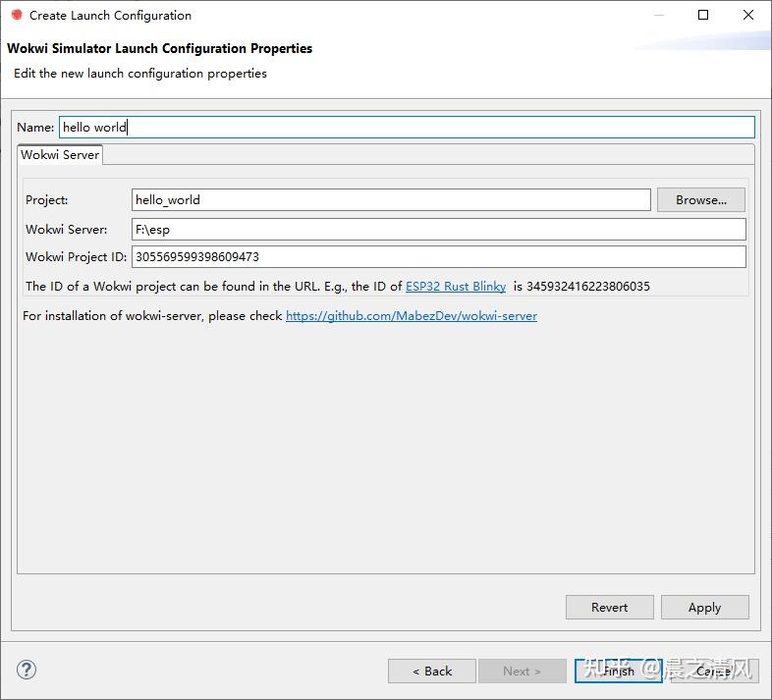Focus the Name input field
772x700 pixels.
pyautogui.click(x=407, y=127)
